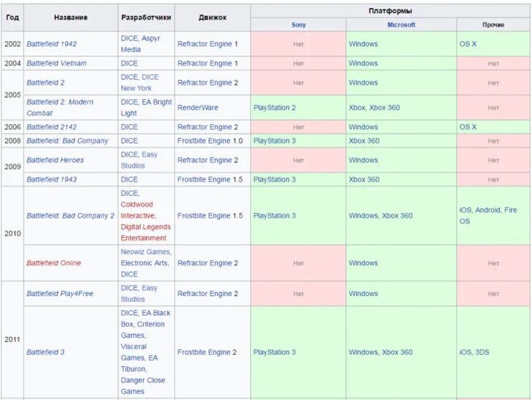Open the Battlefield 1942 article link
Image resolution: width=532 pixels, height=400 pixels.
coord(52,44)
